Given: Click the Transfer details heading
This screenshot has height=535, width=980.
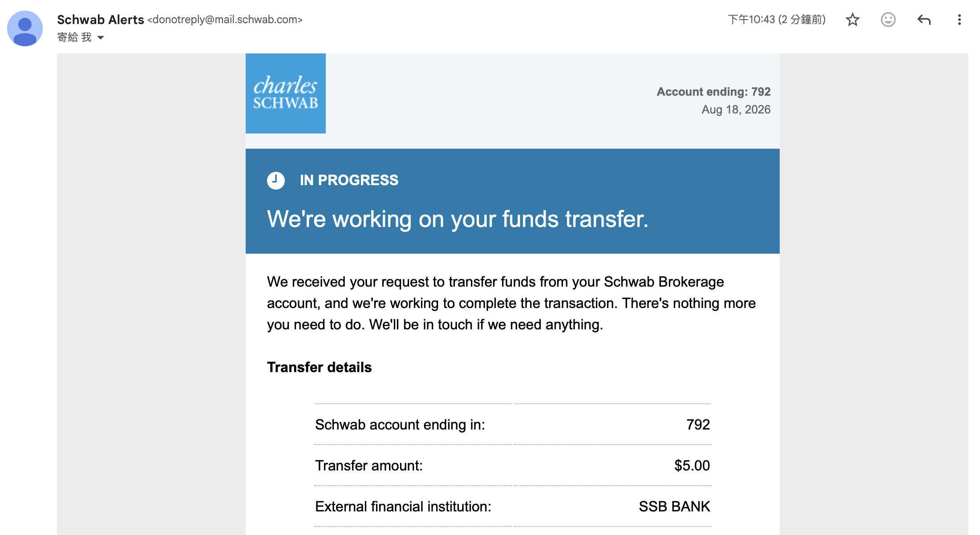Looking at the screenshot, I should [319, 367].
